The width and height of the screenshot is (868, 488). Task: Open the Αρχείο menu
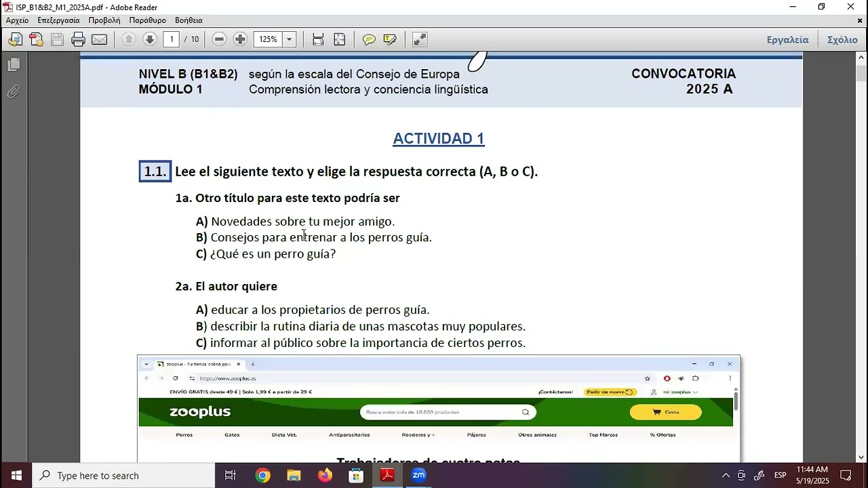click(18, 20)
